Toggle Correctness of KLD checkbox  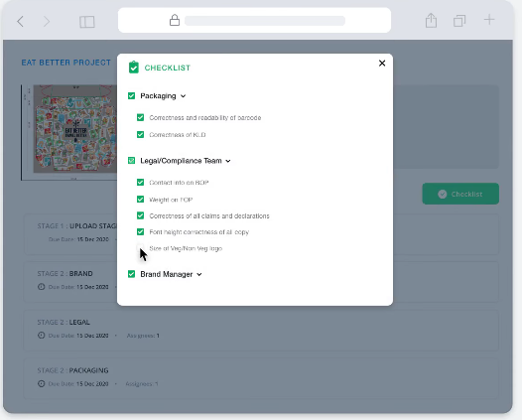pos(140,135)
